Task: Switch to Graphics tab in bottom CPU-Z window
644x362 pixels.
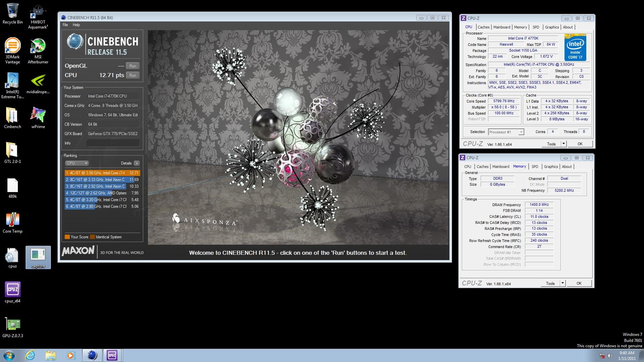Action: pos(551,167)
